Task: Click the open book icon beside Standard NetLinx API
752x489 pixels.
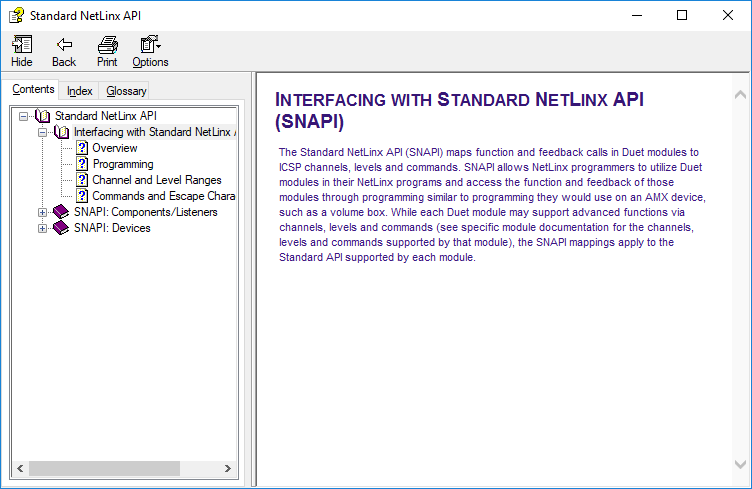Action: click(x=42, y=116)
